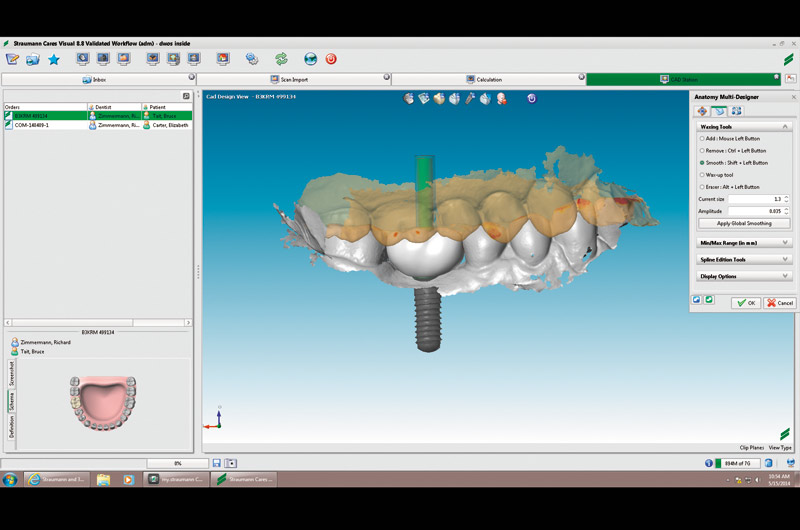This screenshot has width=800, height=530.
Task: Open Internet Explorer from the taskbar
Action: coord(57,479)
